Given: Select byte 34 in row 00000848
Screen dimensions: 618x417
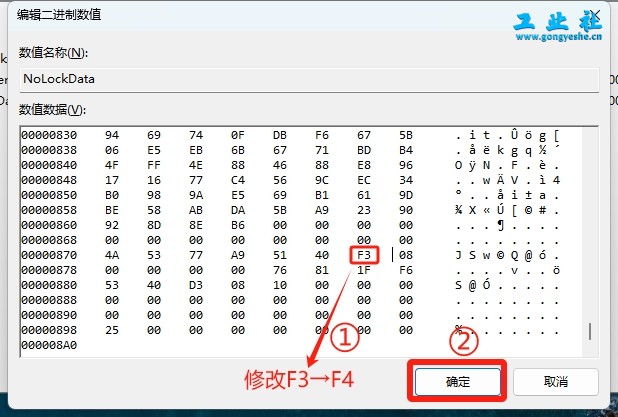Looking at the screenshot, I should 406,180.
